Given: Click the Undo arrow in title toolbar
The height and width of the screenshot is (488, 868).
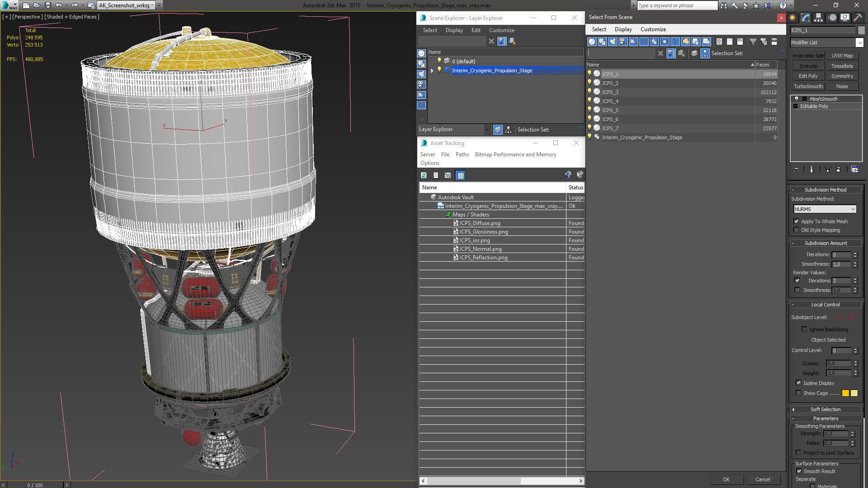Looking at the screenshot, I should (x=58, y=5).
